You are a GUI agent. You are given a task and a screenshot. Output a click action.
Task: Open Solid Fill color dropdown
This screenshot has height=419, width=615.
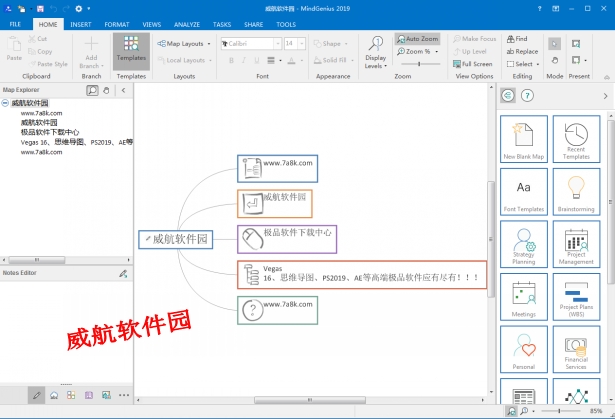click(334, 60)
